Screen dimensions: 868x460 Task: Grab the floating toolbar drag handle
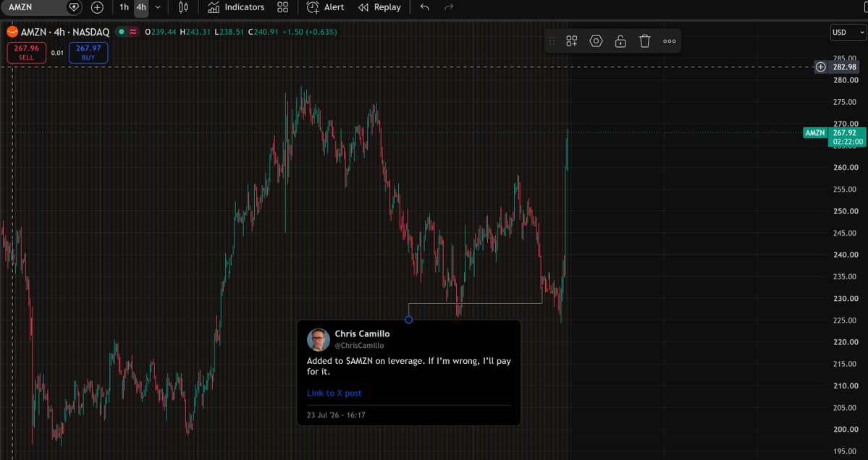(x=552, y=41)
